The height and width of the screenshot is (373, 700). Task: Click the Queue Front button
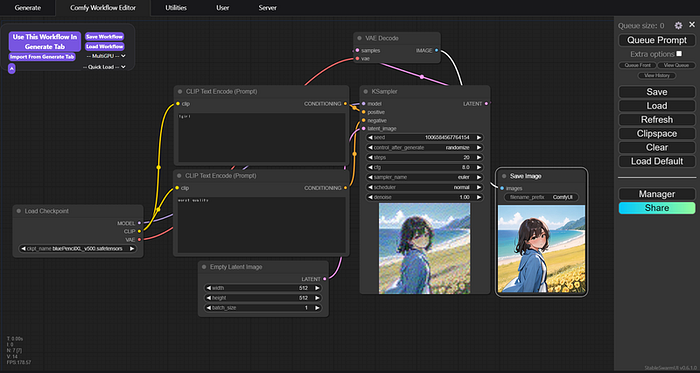tap(637, 65)
